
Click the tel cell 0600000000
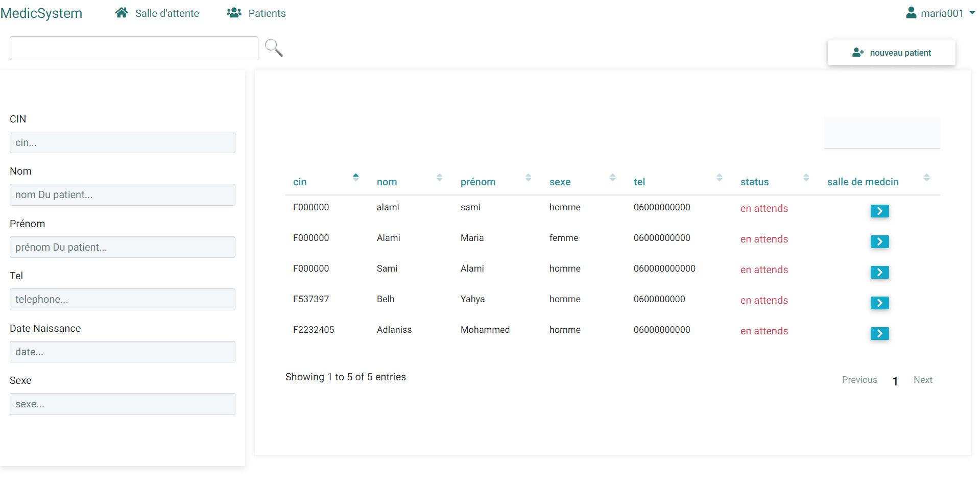tap(659, 299)
